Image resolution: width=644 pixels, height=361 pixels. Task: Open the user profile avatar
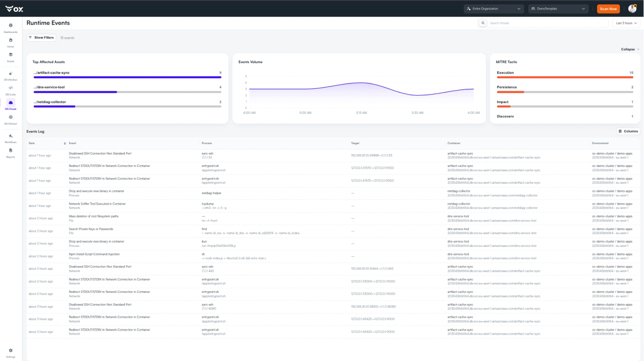click(633, 9)
